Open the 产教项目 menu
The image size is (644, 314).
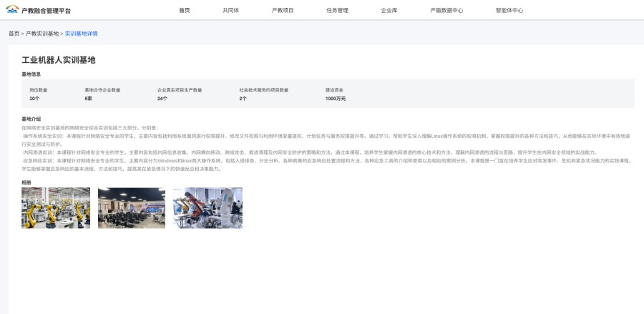(x=283, y=10)
